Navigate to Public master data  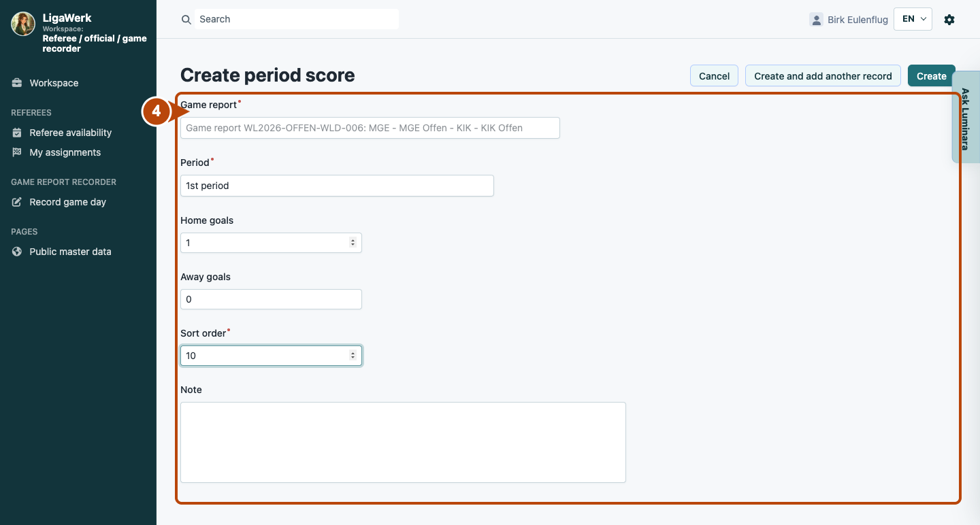pyautogui.click(x=70, y=252)
